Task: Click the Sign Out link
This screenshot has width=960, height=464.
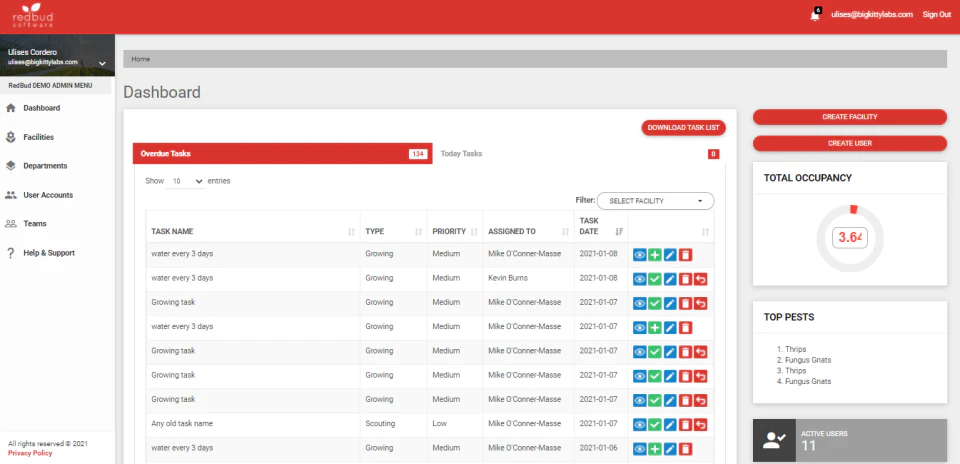Action: [936, 15]
